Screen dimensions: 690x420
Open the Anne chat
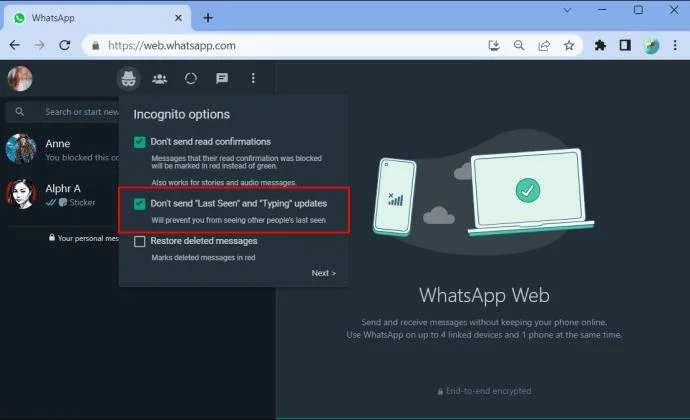tap(59, 150)
